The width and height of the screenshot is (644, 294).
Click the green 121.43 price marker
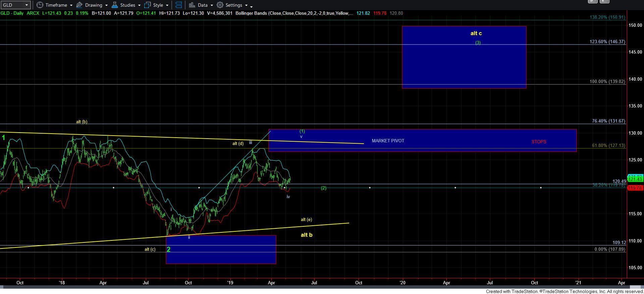click(x=635, y=179)
